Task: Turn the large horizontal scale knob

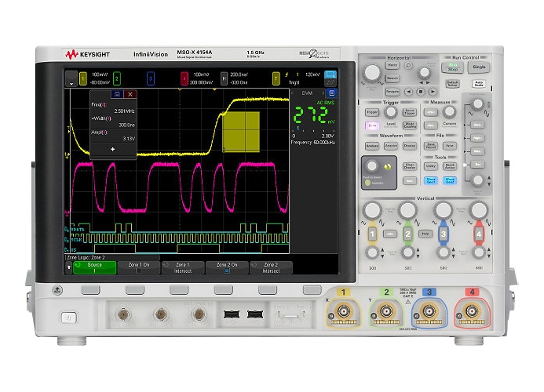Action: 372,73
